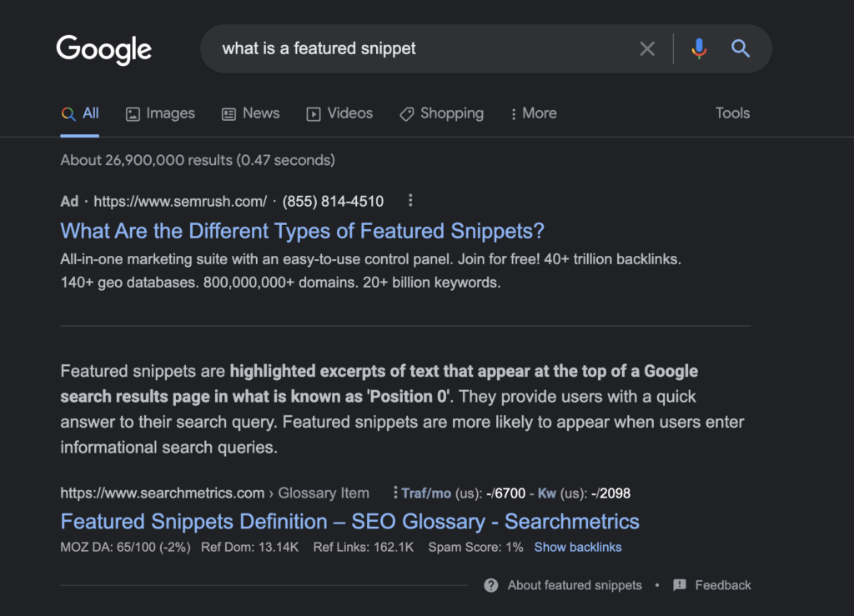This screenshot has height=616, width=854.
Task: Open the Semrush ad headline link
Action: 302,231
